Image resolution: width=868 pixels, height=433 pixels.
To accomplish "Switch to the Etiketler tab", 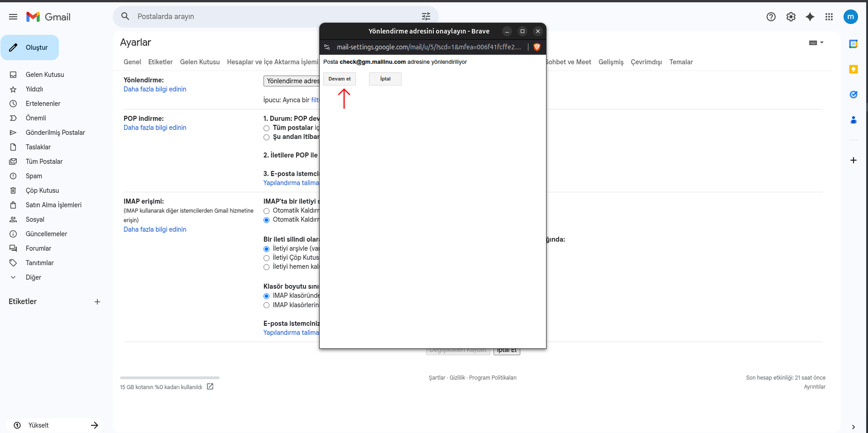I will [160, 62].
